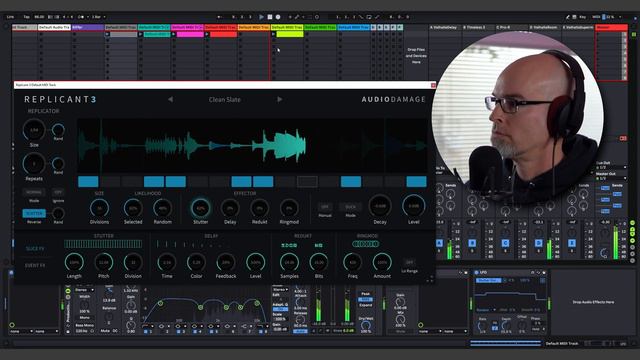Load previous Replicant preset with left arrow

point(170,99)
